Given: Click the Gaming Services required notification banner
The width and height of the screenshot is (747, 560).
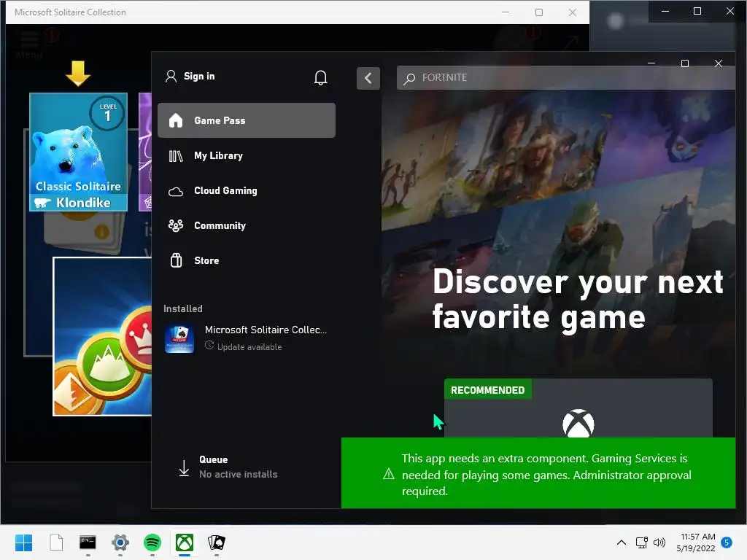Looking at the screenshot, I should click(538, 473).
